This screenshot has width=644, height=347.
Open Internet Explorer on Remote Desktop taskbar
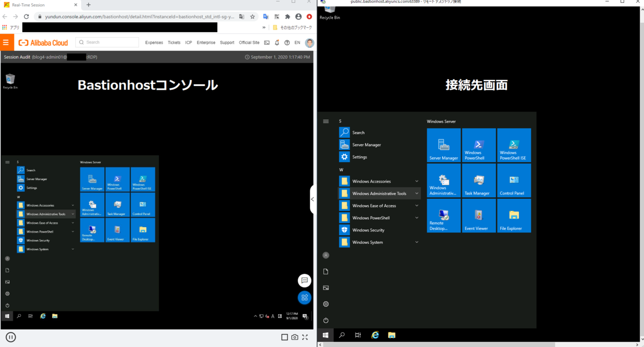click(375, 335)
